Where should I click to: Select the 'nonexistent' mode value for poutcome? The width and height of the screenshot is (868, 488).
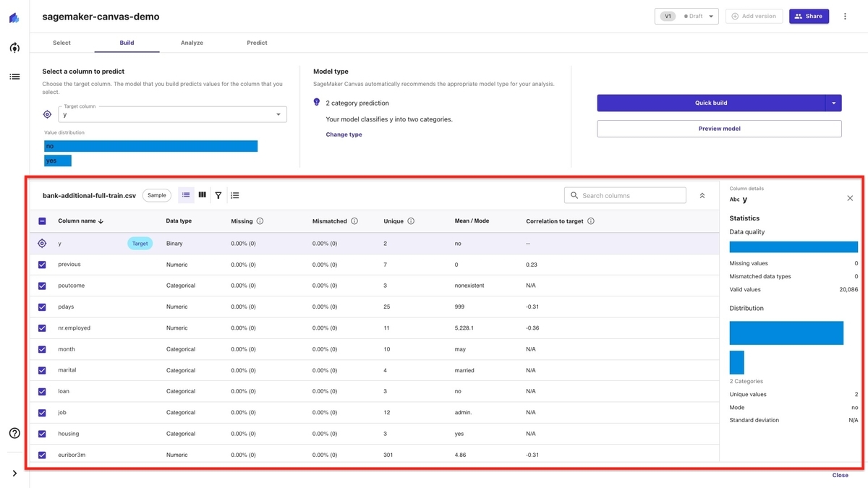pyautogui.click(x=469, y=286)
